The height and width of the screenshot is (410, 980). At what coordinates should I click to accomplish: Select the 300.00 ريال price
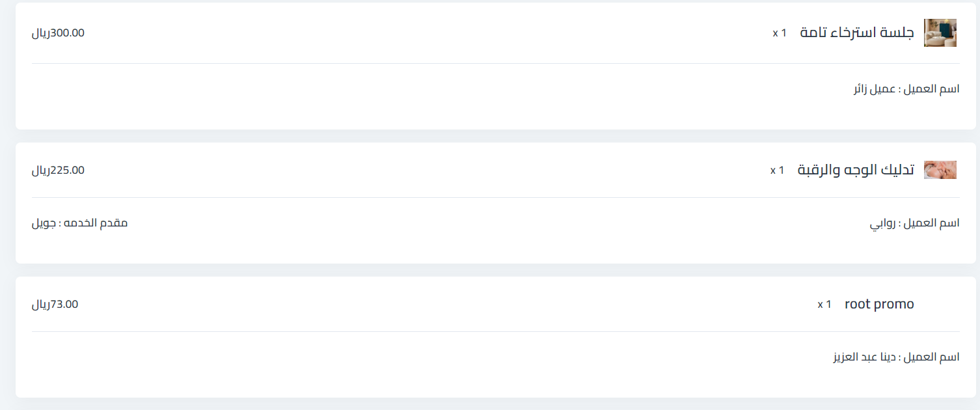coord(58,33)
